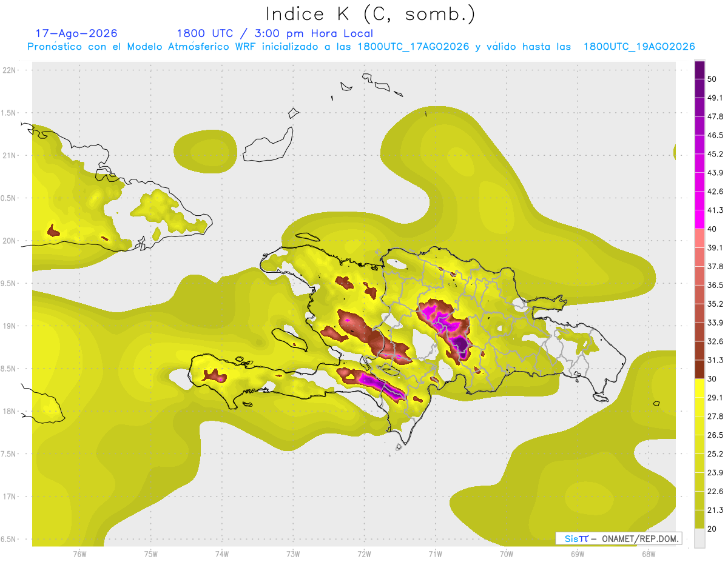Click the '45.2' color scale label
This screenshot has height=562, width=728.
click(715, 154)
